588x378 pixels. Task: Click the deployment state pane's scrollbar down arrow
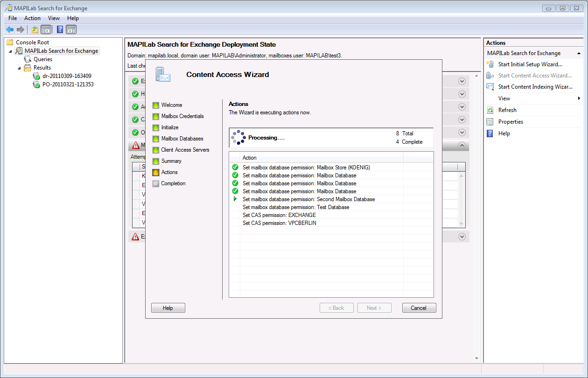tap(477, 358)
